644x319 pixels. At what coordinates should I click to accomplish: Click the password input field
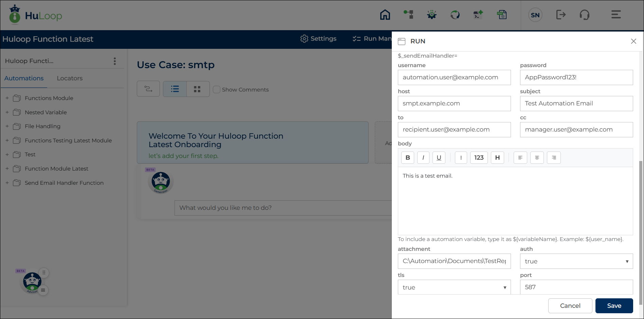576,77
